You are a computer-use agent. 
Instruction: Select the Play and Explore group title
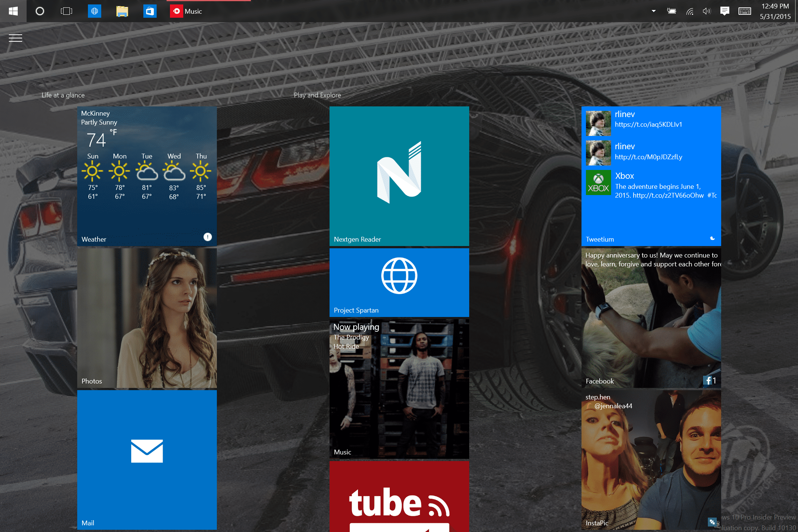[x=317, y=95]
